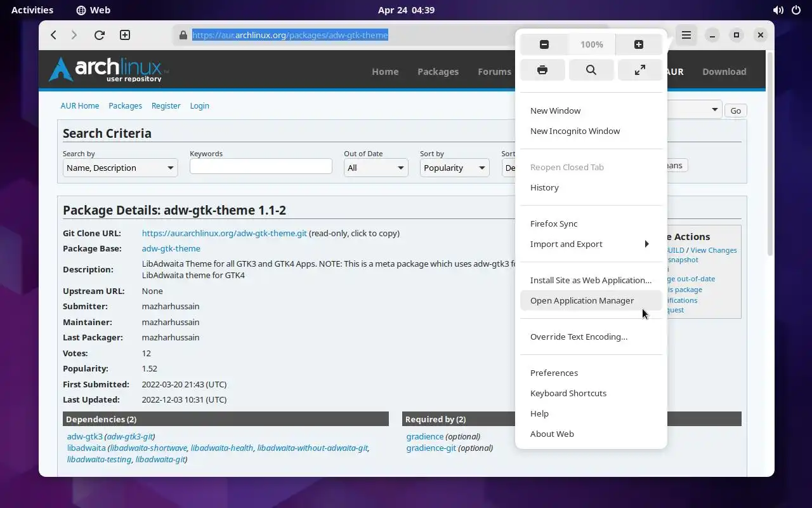Go to AUR Home link
The height and width of the screenshot is (508, 812).
(x=80, y=105)
